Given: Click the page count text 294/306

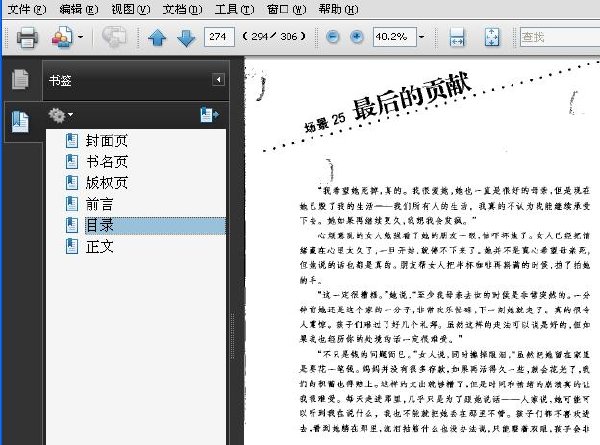Looking at the screenshot, I should (x=274, y=37).
